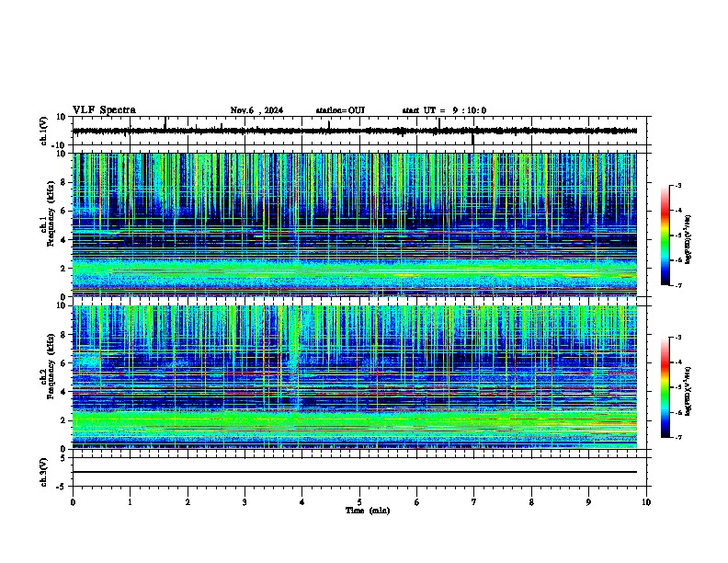Click the "Time (min)" axis label

coord(368,511)
